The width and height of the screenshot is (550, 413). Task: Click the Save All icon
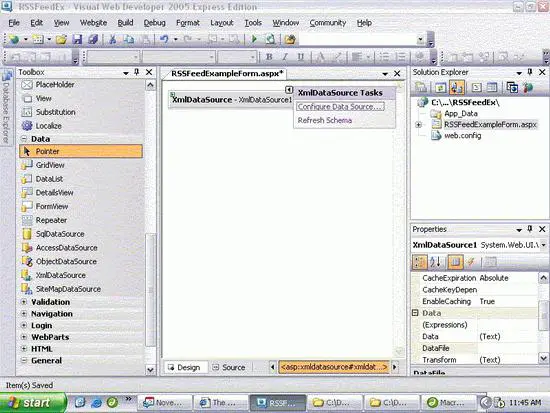[x=93, y=39]
